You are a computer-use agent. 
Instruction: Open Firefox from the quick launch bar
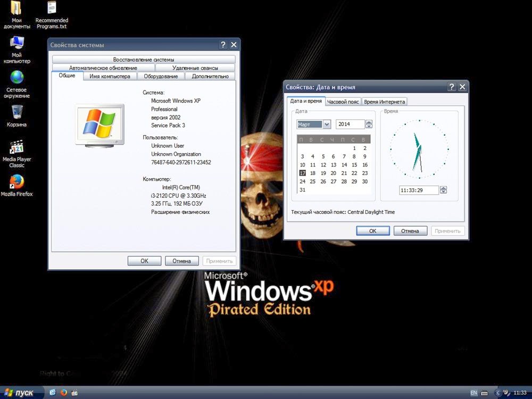pyautogui.click(x=64, y=393)
